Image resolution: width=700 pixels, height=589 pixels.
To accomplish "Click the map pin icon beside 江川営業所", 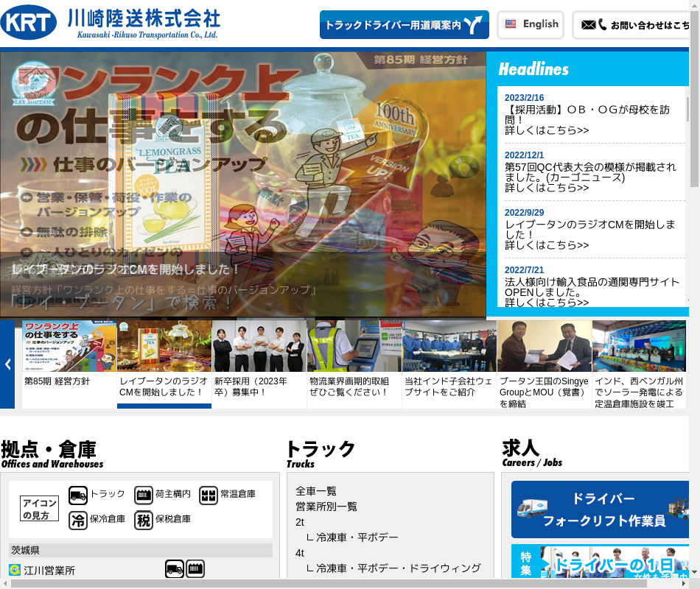I will pos(15,570).
